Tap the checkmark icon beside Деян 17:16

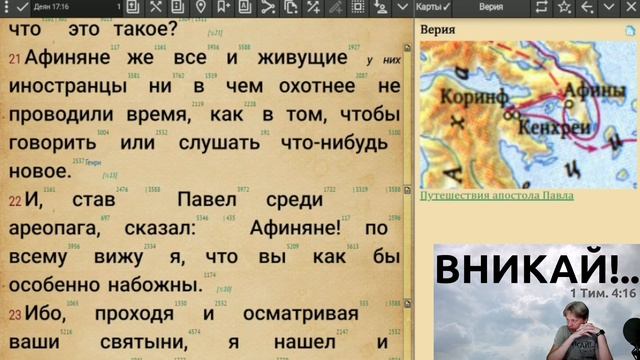tap(22, 7)
